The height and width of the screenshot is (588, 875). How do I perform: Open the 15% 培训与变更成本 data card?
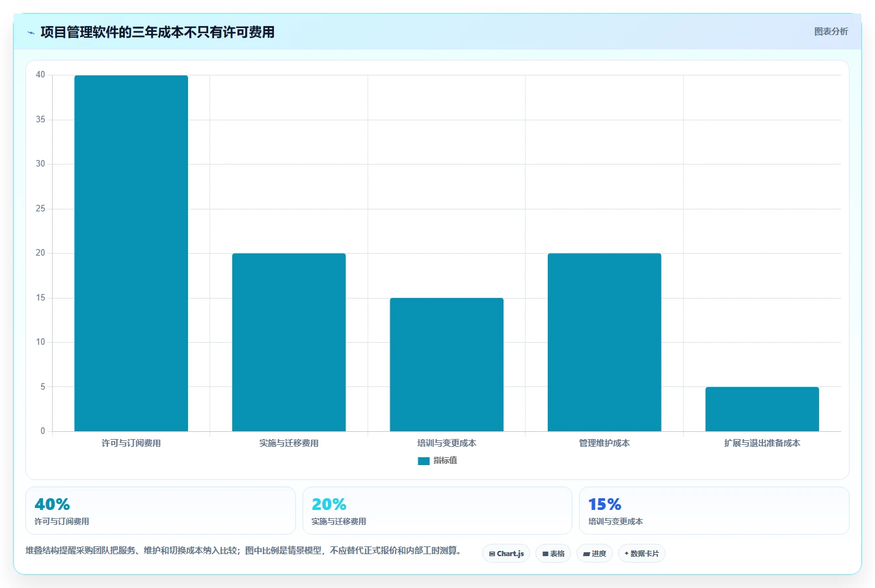pyautogui.click(x=714, y=511)
